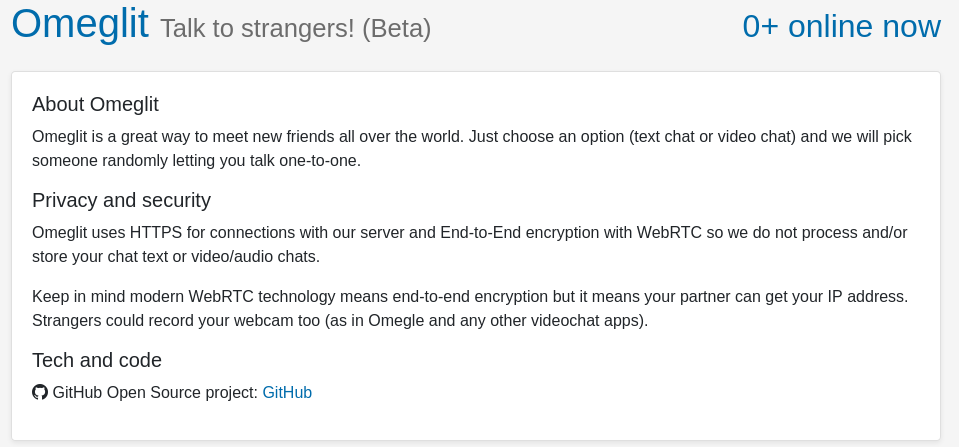Click the sentence starting "Strangers could record"

(x=340, y=321)
